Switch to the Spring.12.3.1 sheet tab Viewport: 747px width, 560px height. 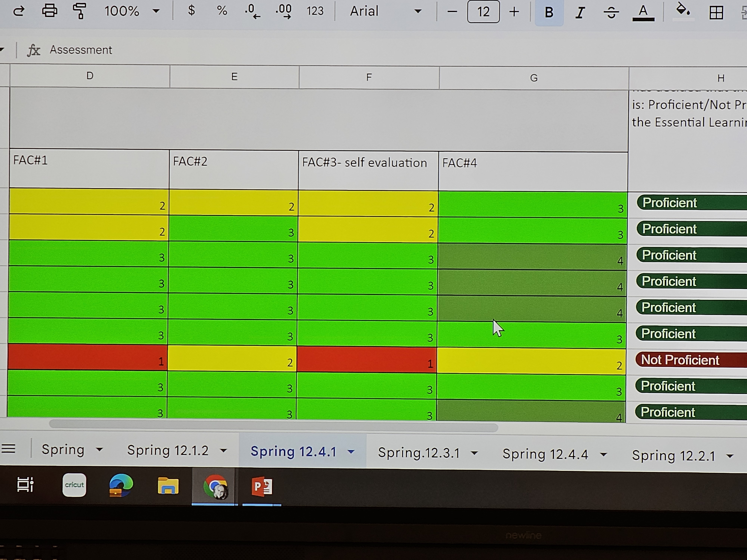[x=419, y=453]
